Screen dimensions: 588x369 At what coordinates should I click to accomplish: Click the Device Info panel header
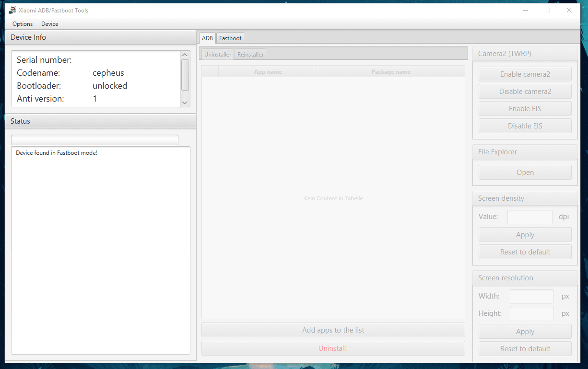[101, 37]
